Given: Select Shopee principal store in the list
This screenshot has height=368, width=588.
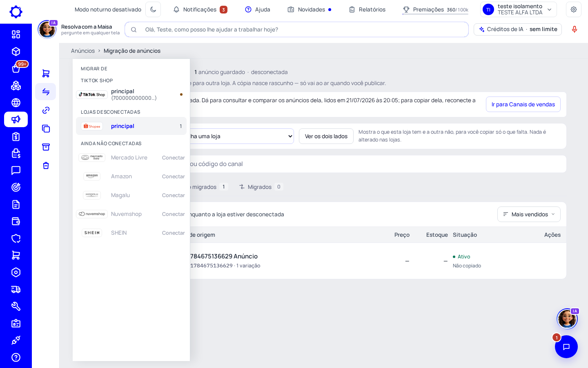Looking at the screenshot, I should [x=131, y=126].
